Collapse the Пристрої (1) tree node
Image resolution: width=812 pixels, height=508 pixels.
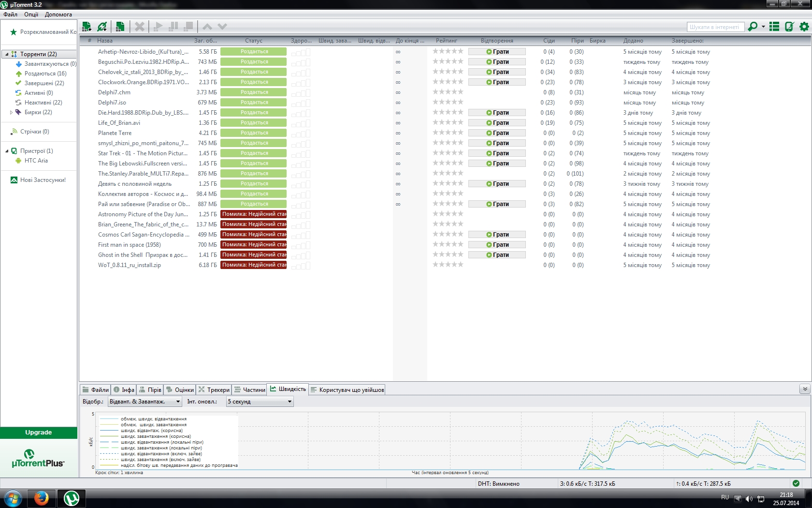6,151
